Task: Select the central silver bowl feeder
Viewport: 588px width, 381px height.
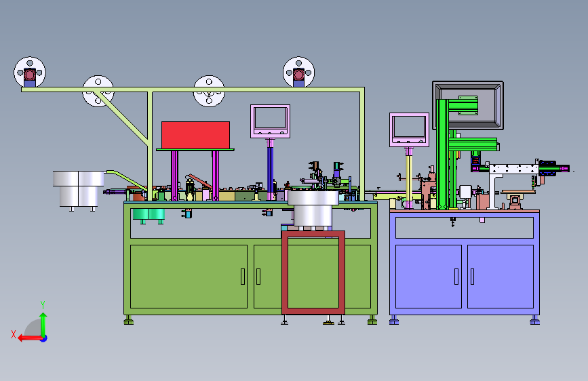Action: [x=313, y=208]
